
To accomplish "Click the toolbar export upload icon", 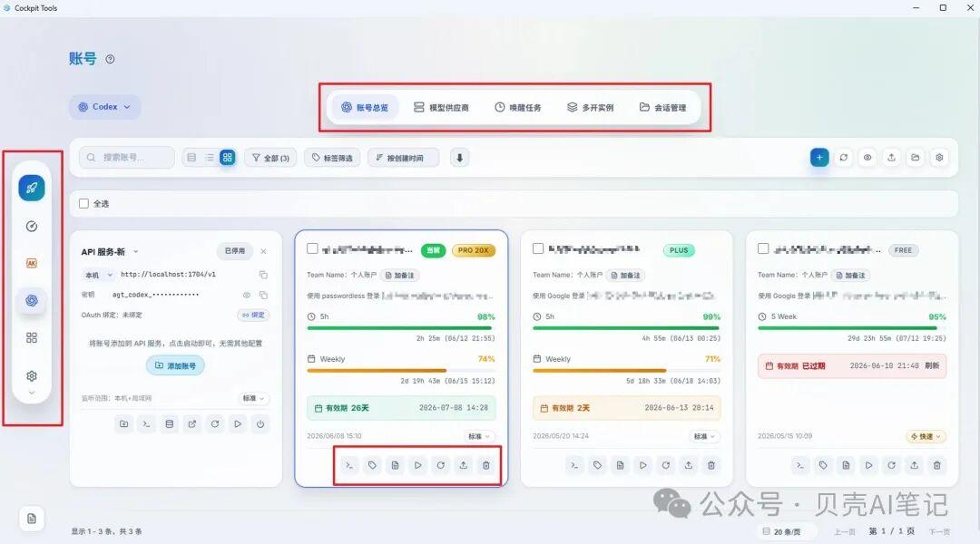I will 891,158.
